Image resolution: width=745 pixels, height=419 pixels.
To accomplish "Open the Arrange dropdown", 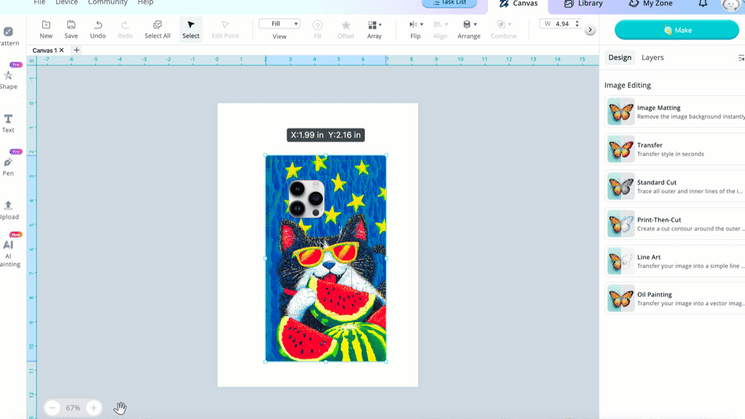I will click(468, 25).
